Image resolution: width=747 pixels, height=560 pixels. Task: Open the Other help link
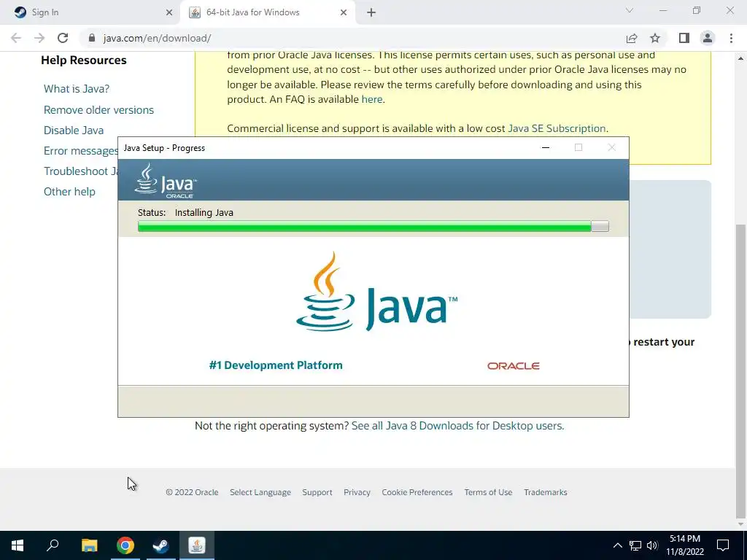click(x=69, y=192)
